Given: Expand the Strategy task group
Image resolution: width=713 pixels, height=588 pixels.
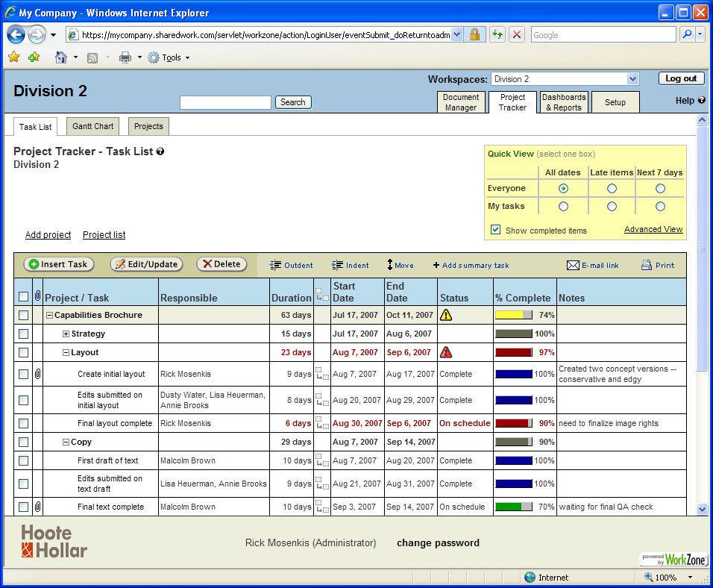Looking at the screenshot, I should point(66,334).
